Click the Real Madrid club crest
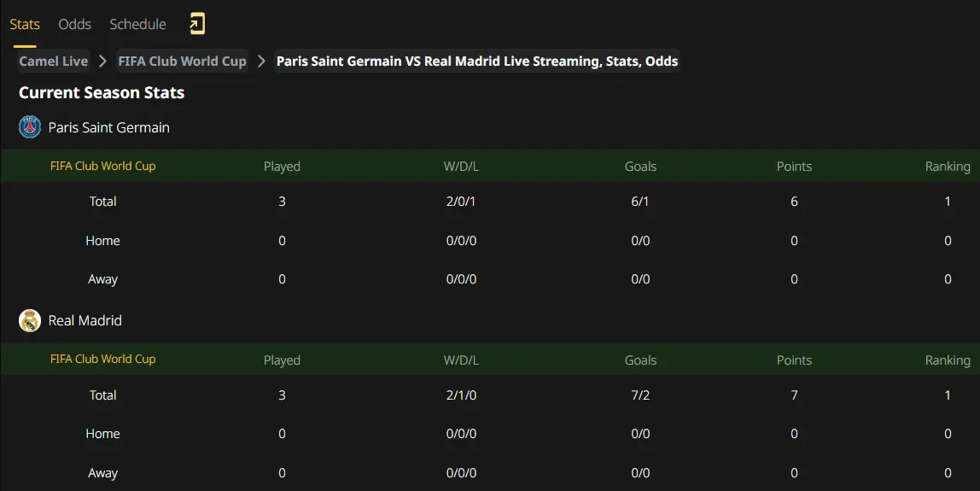 (x=29, y=320)
